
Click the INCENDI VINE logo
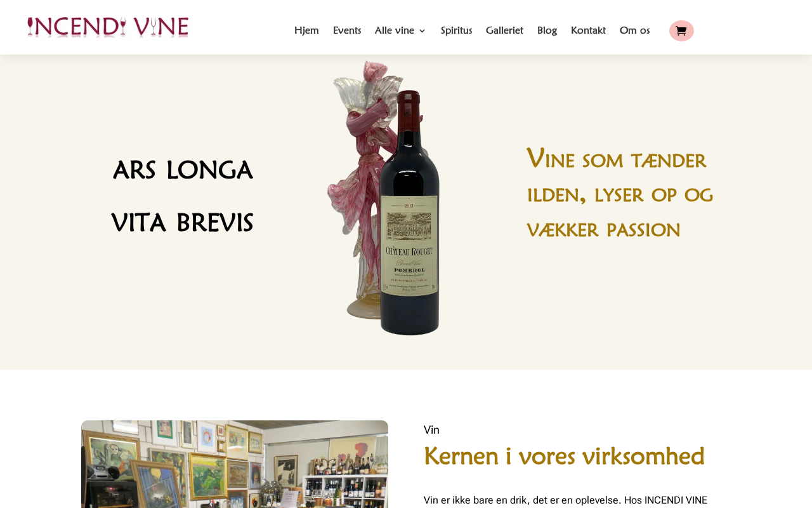108,27
